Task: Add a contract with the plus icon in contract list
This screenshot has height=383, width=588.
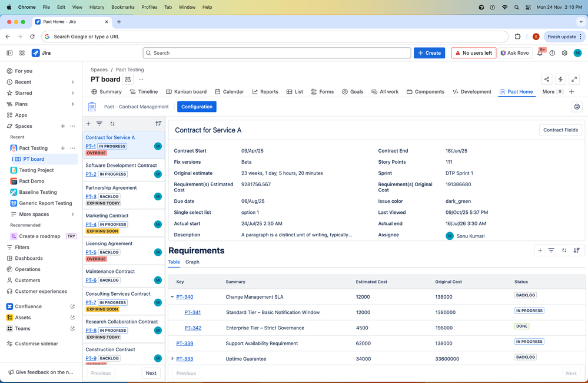Action: click(x=88, y=124)
